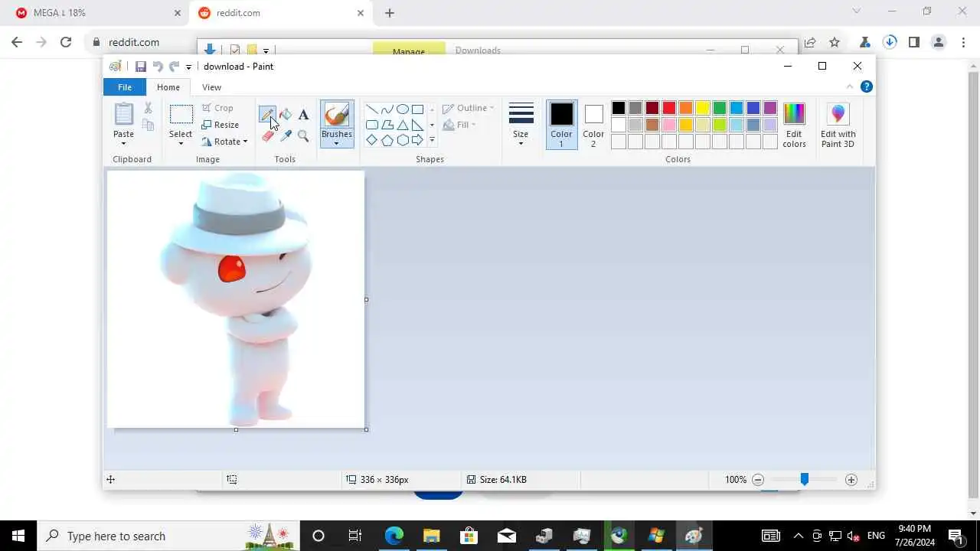This screenshot has width=980, height=551.
Task: Open File Explorer from taskbar
Action: (431, 536)
